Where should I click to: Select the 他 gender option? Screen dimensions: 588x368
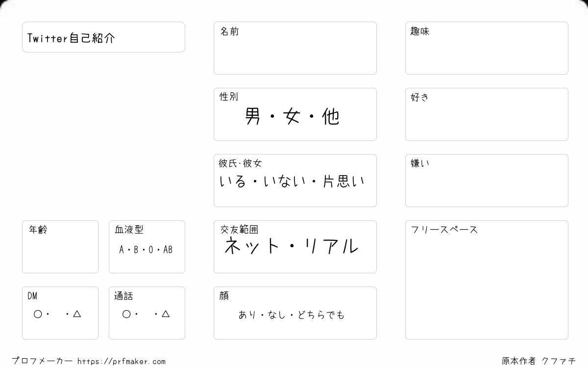click(331, 116)
